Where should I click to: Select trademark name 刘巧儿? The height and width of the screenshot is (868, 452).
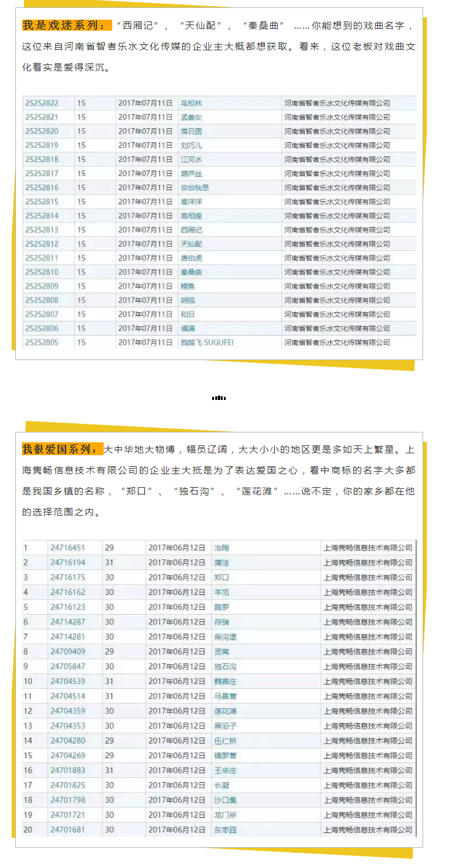pos(191,145)
